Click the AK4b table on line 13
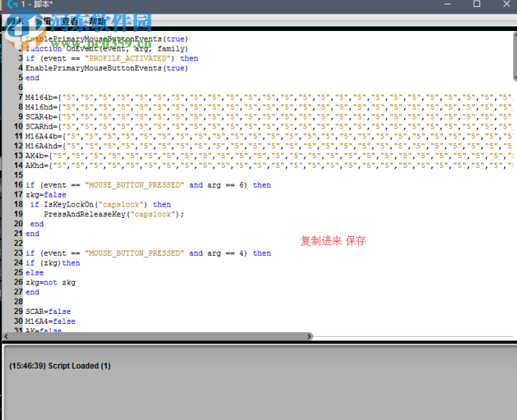The image size is (517, 420). pyautogui.click(x=269, y=156)
